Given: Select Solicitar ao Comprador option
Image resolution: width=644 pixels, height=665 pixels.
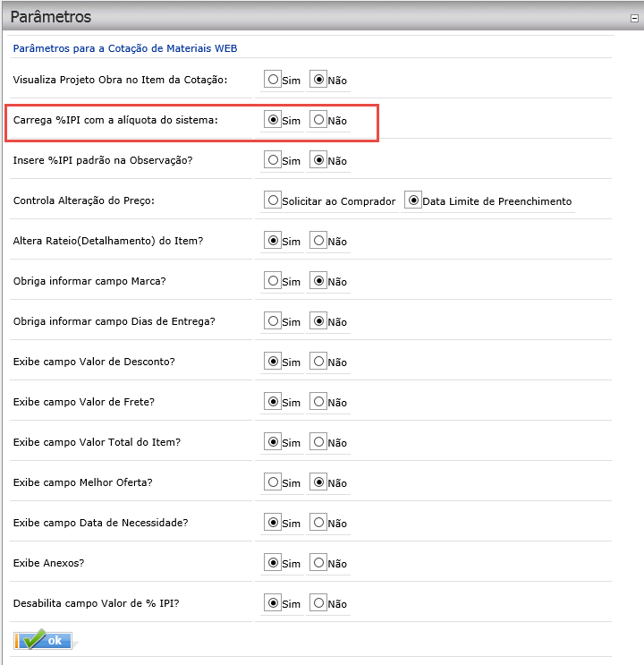Looking at the screenshot, I should point(273,200).
